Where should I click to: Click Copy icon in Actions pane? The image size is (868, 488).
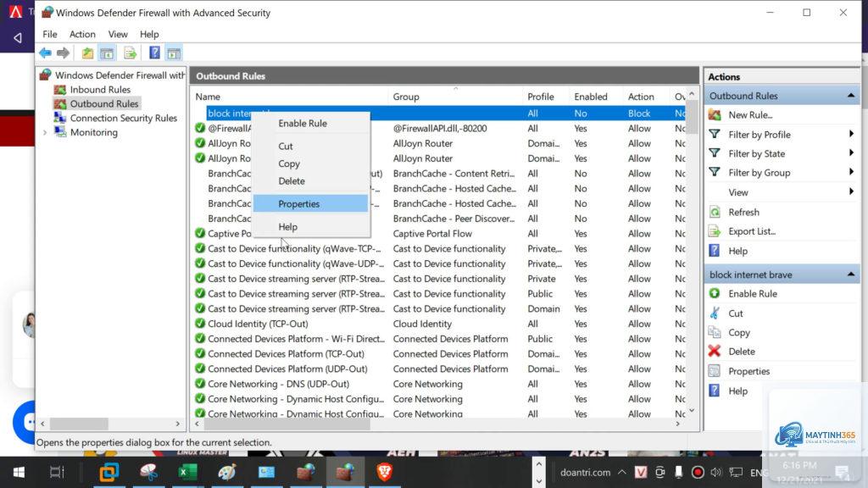pos(715,332)
